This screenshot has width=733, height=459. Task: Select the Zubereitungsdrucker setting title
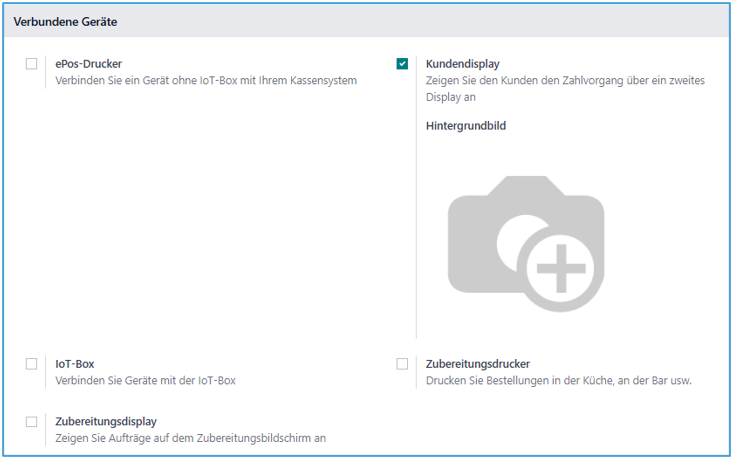[477, 364]
